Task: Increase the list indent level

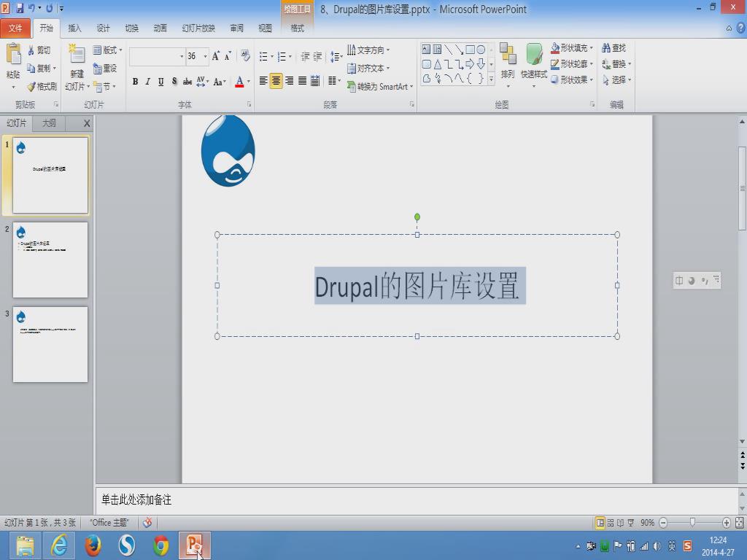Action: 317,57
